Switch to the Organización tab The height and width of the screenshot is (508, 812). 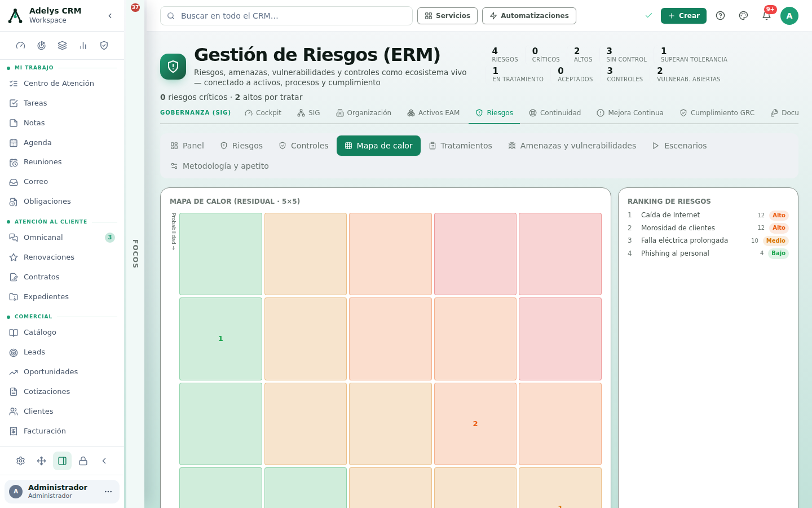[364, 113]
